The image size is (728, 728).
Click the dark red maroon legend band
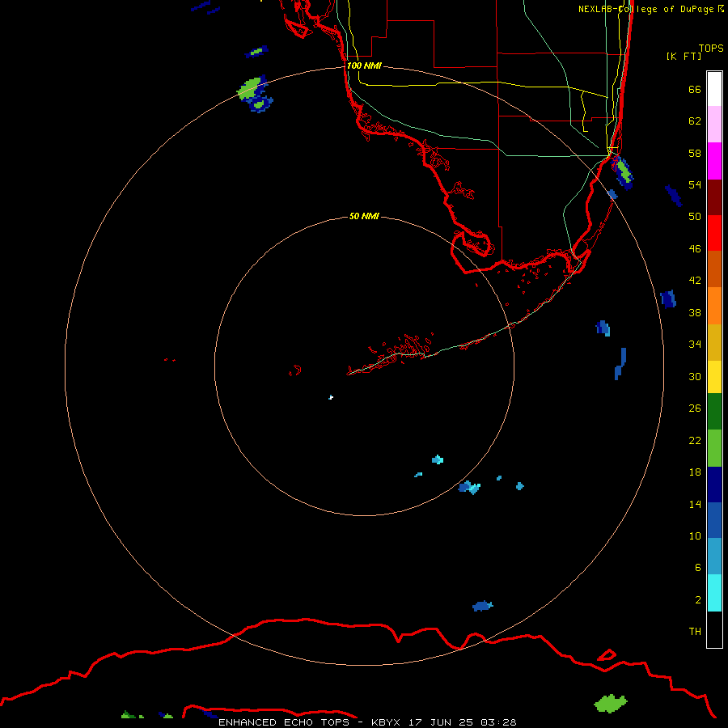pos(714,197)
